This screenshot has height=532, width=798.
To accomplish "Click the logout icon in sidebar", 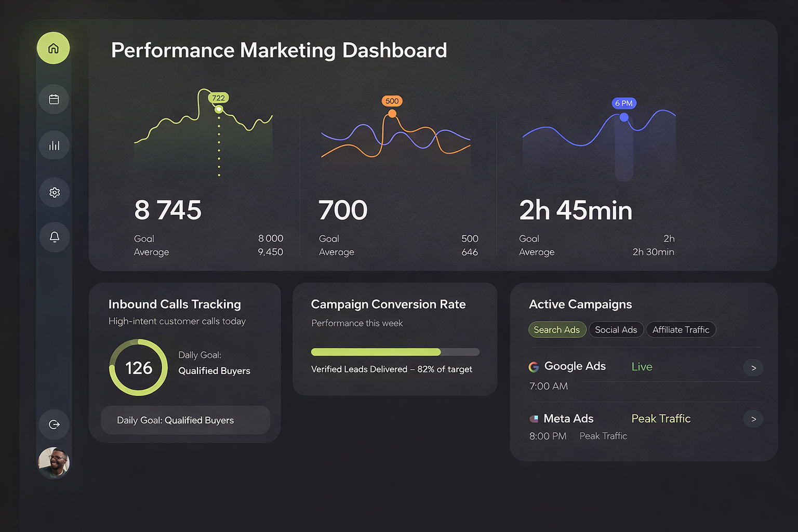I will coord(54,424).
